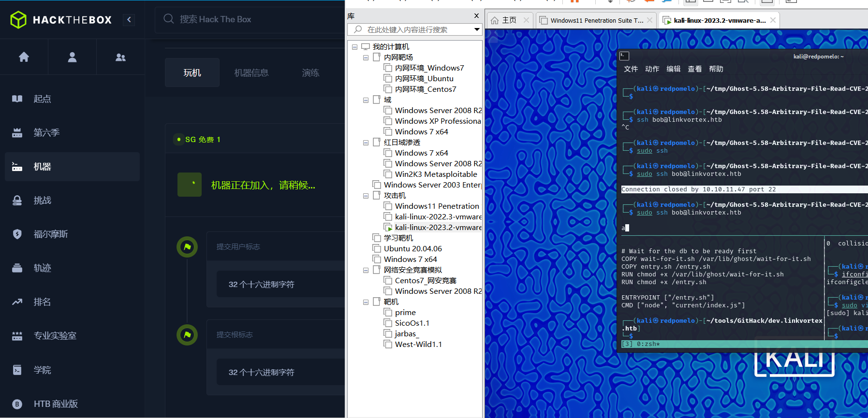Click the root flag icon beside 提交根标志
Viewport: 868px width, 418px height.
pos(187,335)
